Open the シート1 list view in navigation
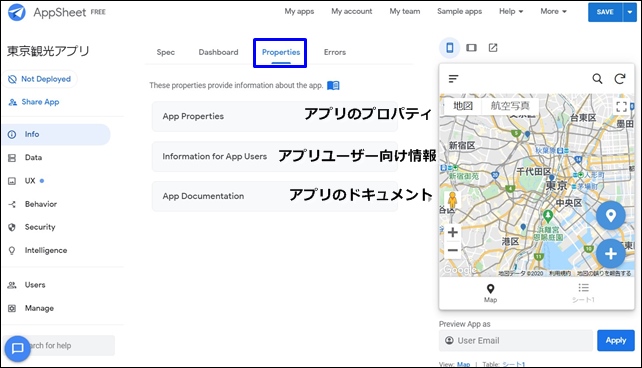This screenshot has height=368, width=642. tap(583, 293)
